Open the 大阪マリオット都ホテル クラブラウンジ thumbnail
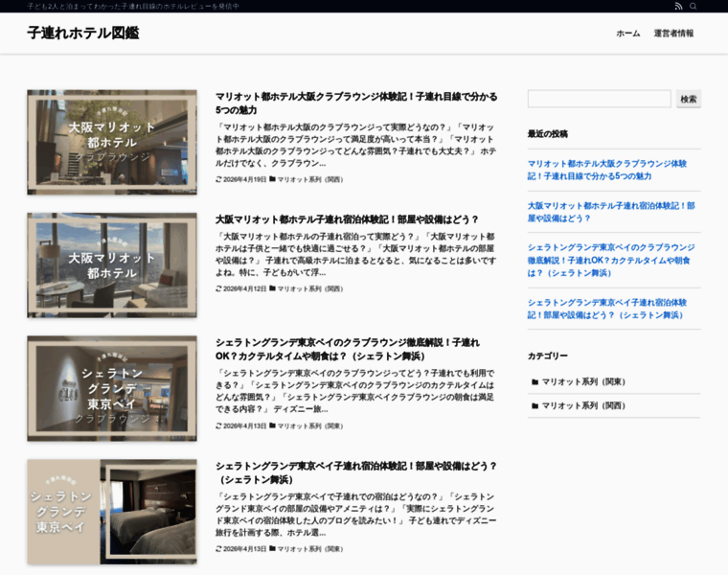This screenshot has height=575, width=728. click(112, 142)
